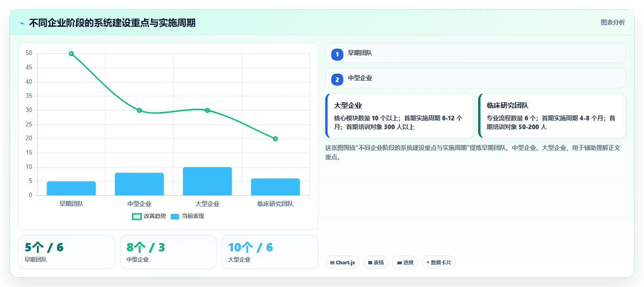644x287 pixels.
Task: Click the line point above 中型企业 bar
Action: 139,110
